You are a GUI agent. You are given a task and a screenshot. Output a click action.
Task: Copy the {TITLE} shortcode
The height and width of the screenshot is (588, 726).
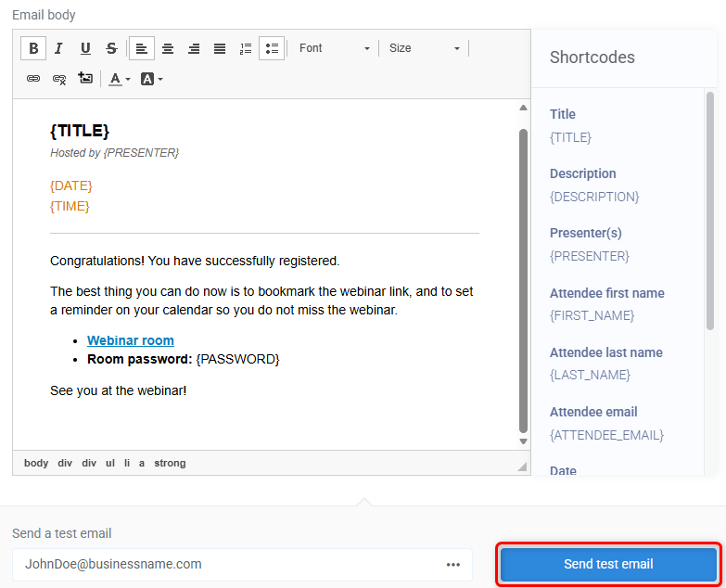click(x=570, y=137)
